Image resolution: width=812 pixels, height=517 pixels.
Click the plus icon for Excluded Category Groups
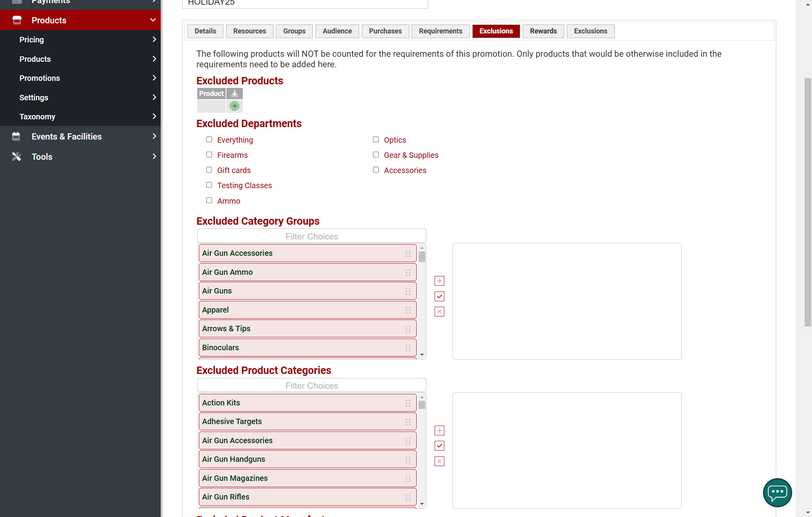(x=439, y=281)
